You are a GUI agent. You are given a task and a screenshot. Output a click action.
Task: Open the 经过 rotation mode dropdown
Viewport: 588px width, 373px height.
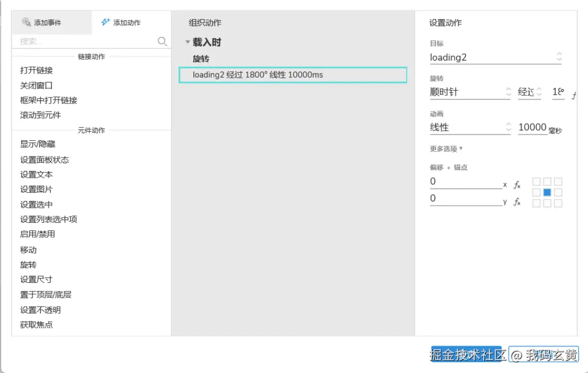point(529,92)
